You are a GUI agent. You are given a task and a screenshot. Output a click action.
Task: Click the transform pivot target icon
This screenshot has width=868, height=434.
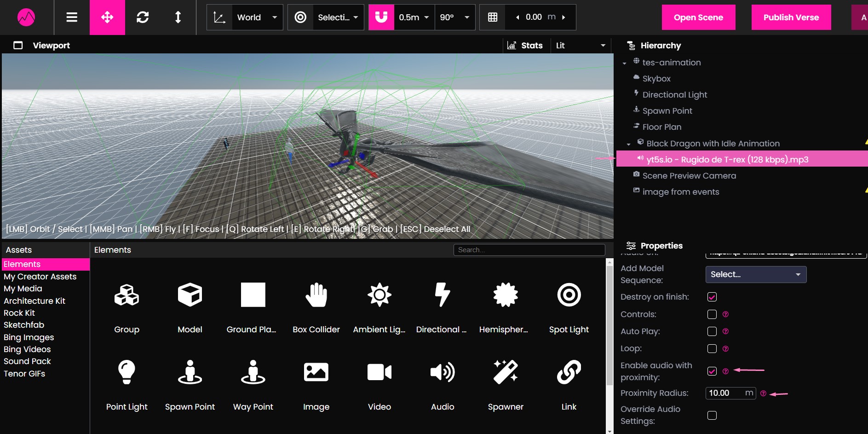pyautogui.click(x=300, y=17)
